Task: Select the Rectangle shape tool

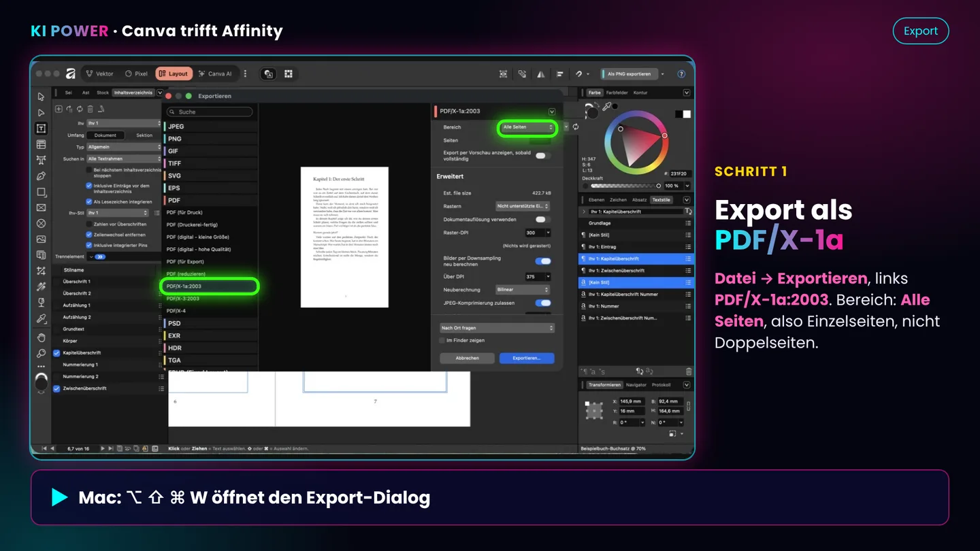Action: (41, 192)
